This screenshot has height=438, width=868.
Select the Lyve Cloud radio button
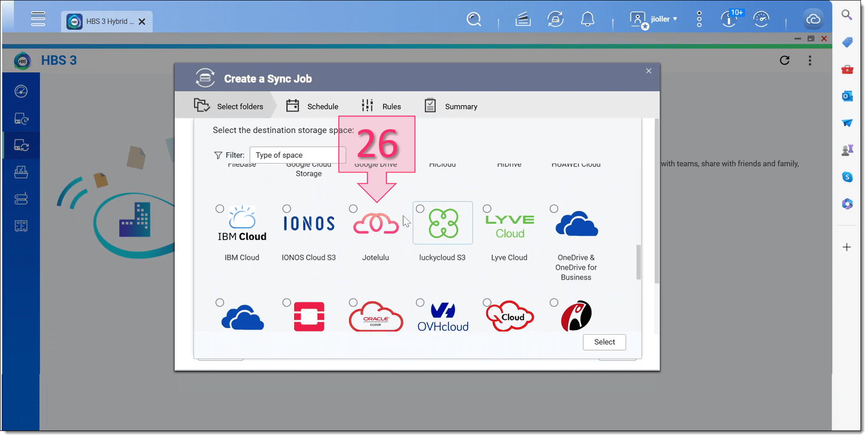pyautogui.click(x=487, y=209)
